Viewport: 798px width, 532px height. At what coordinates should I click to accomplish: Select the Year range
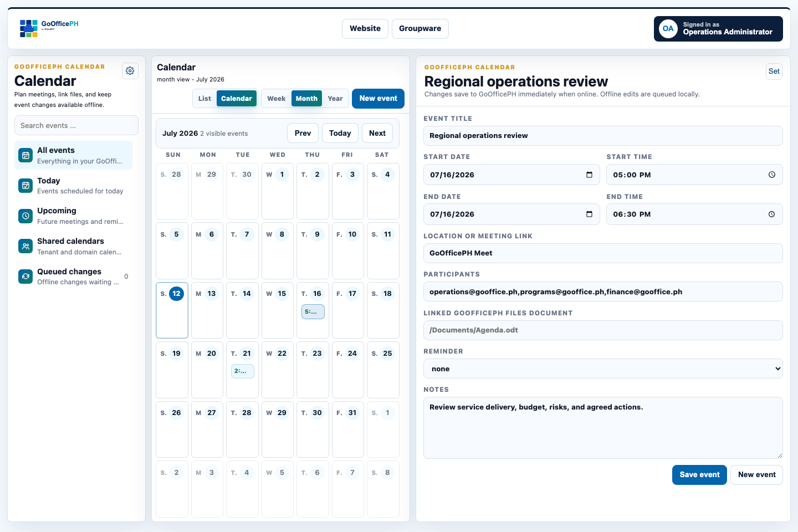point(335,99)
